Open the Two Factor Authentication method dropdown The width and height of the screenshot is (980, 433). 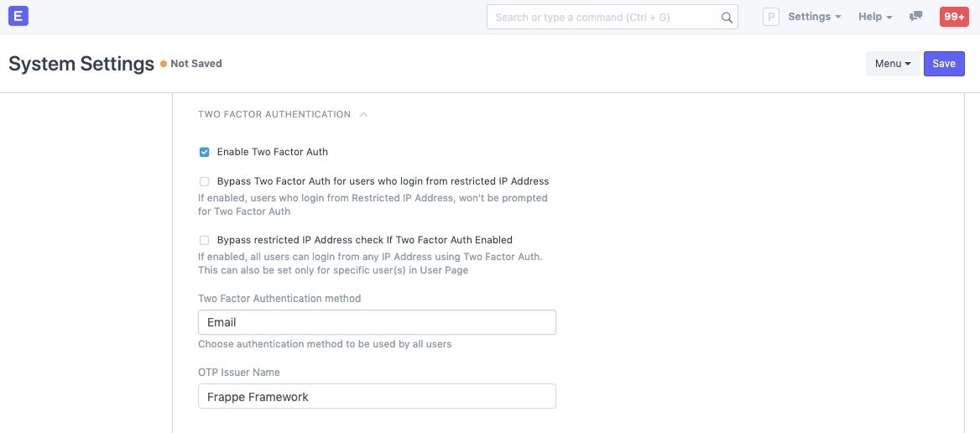pyautogui.click(x=377, y=322)
